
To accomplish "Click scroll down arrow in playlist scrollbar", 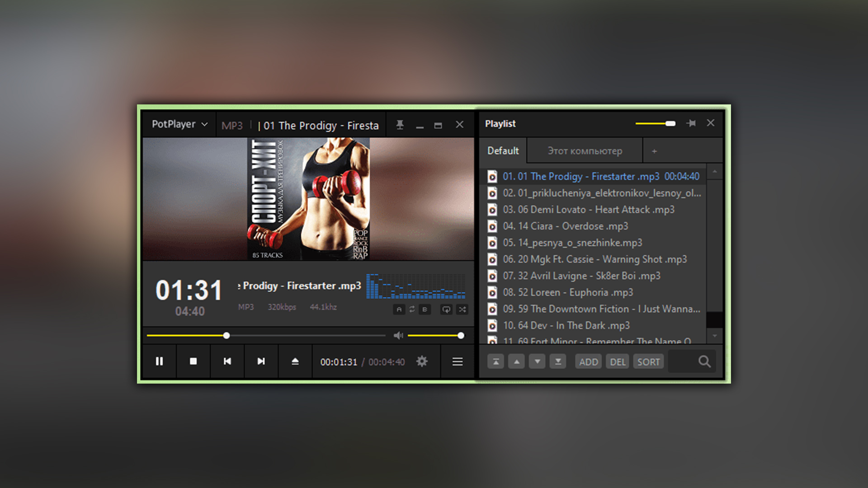I will pyautogui.click(x=715, y=336).
